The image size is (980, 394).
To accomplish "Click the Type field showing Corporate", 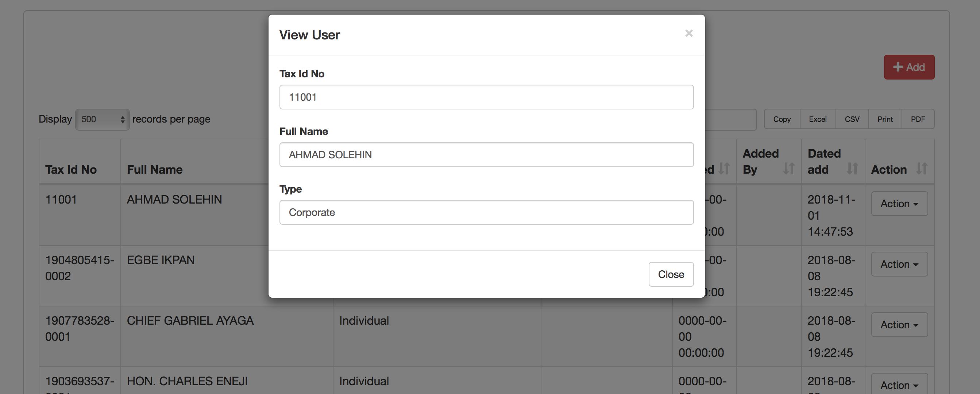I will (486, 212).
